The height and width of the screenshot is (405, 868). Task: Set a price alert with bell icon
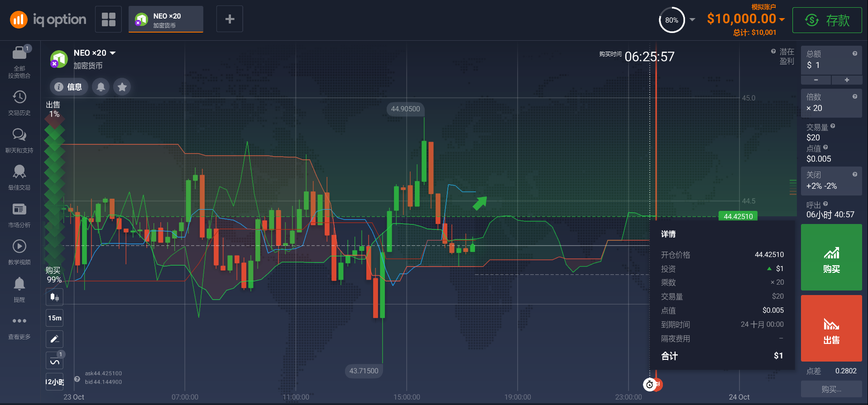pyautogui.click(x=101, y=87)
